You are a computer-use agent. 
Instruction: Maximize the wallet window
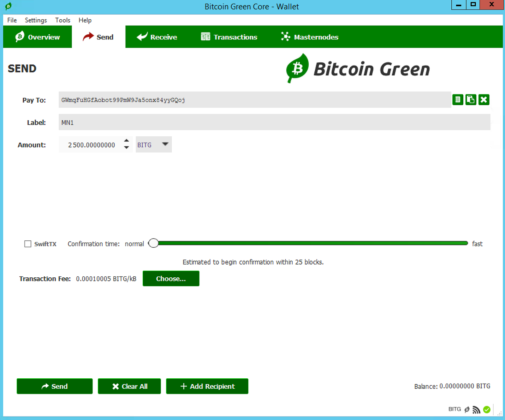point(473,5)
